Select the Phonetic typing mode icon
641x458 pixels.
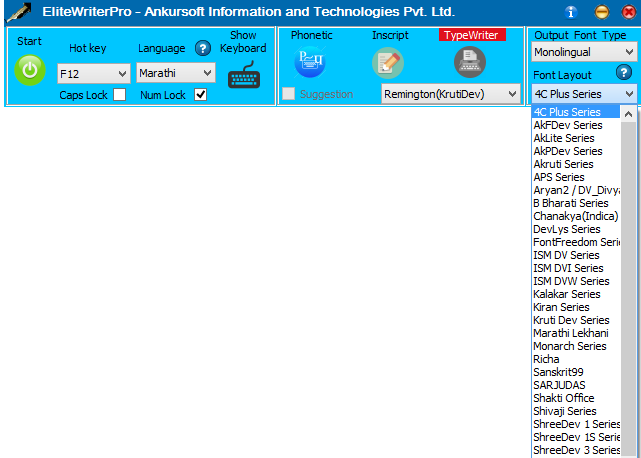point(310,62)
